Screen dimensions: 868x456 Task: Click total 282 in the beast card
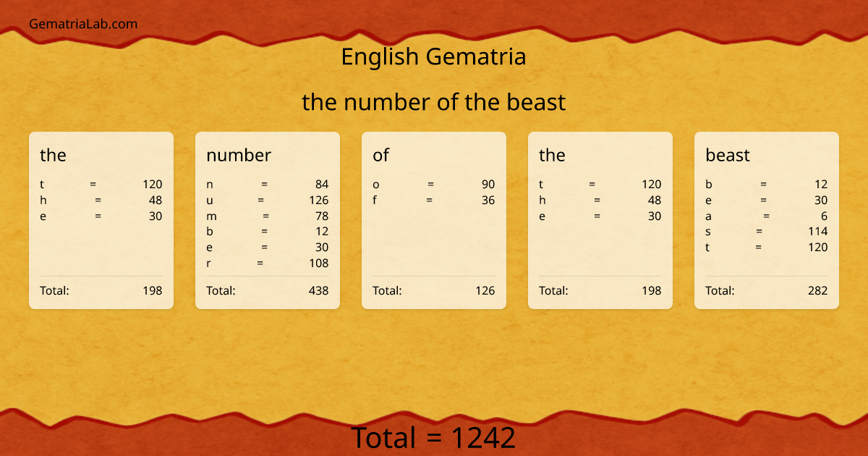tap(817, 291)
